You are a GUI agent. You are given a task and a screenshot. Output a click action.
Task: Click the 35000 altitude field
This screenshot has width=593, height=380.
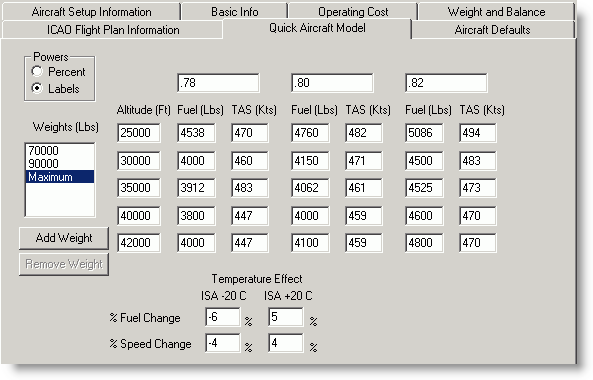(x=138, y=188)
